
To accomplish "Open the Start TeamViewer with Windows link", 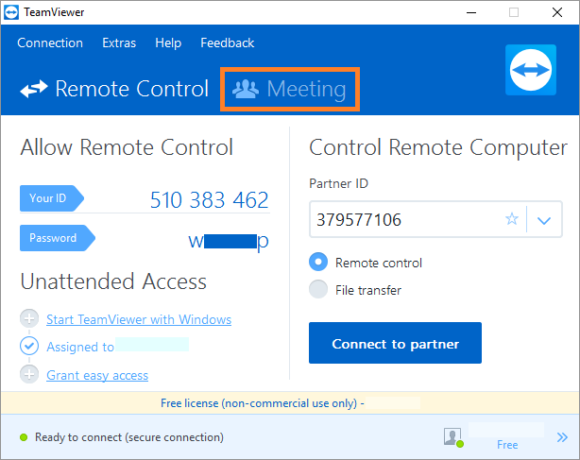I will click(x=139, y=319).
